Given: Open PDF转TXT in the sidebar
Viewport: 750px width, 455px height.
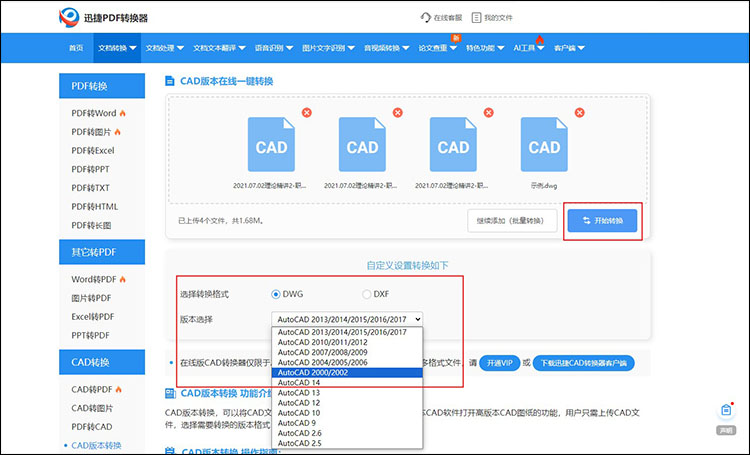Looking at the screenshot, I should click(x=90, y=188).
